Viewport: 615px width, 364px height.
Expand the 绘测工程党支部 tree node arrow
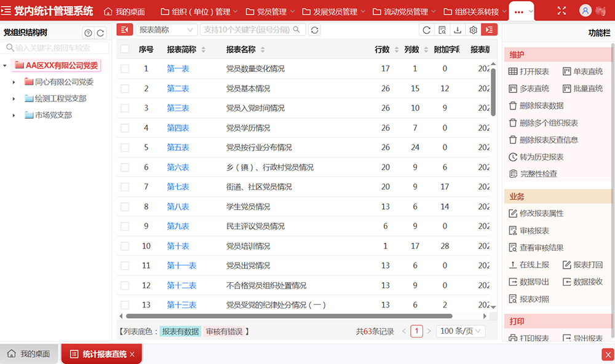(14, 98)
